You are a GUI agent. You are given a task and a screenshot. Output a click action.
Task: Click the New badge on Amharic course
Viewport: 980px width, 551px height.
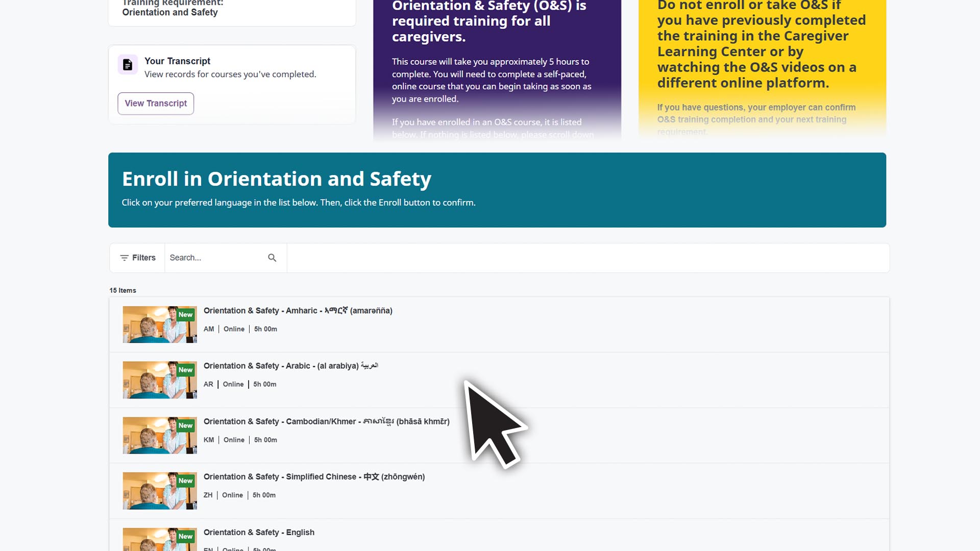click(x=185, y=315)
